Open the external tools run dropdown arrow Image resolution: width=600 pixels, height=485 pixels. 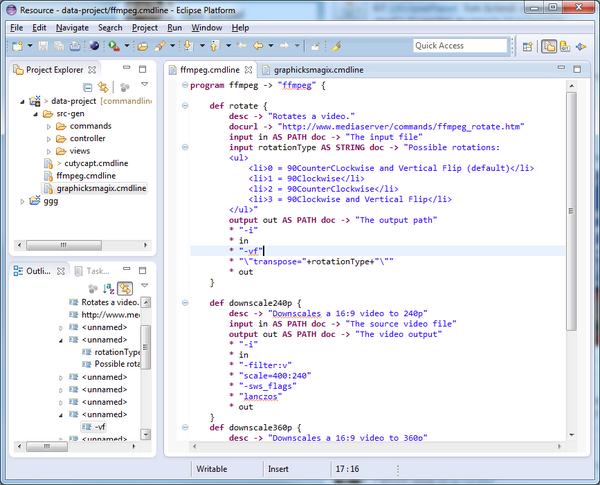127,46
